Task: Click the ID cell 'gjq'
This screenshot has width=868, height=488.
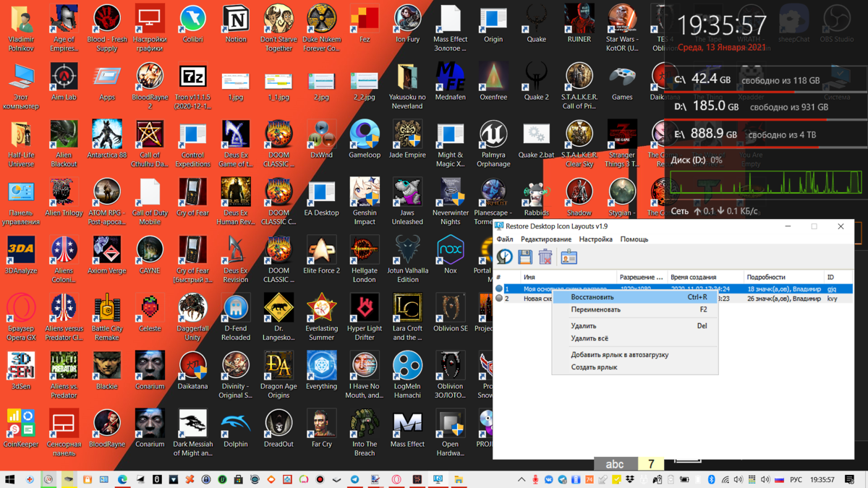Action: coord(832,289)
